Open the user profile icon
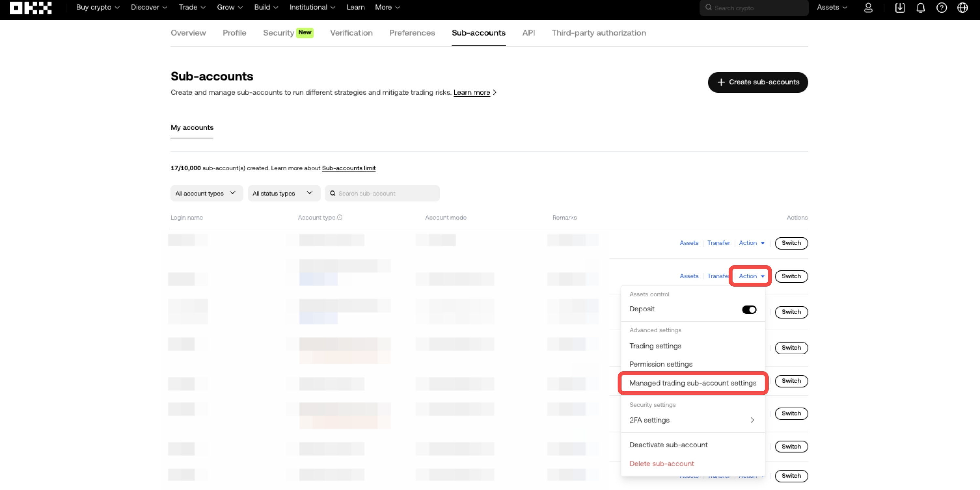 869,7
